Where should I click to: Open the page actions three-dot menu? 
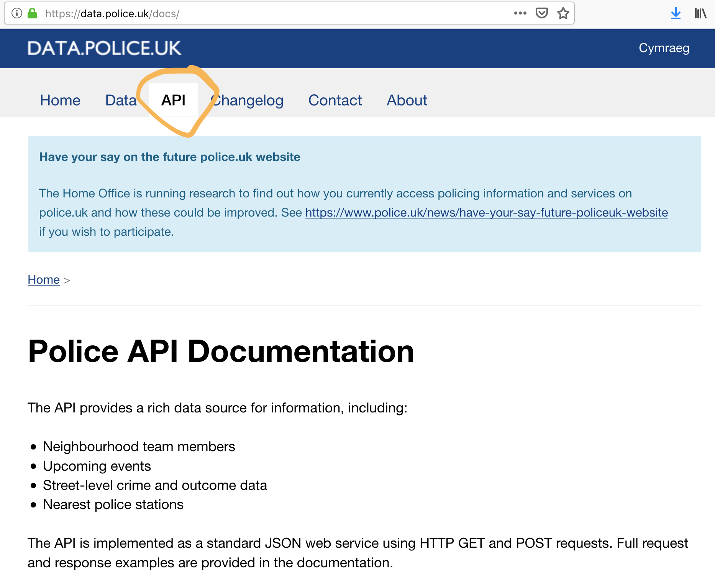coord(520,13)
